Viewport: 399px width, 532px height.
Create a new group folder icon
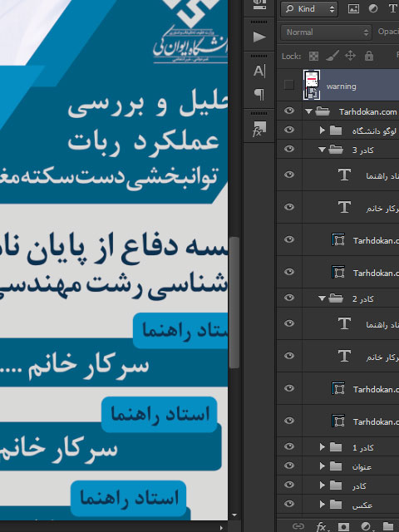388,526
